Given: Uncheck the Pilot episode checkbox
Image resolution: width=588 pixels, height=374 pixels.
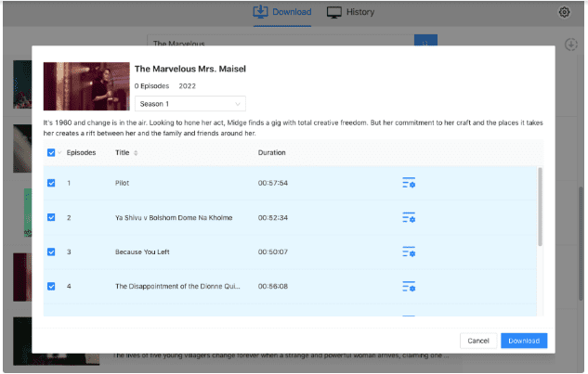Looking at the screenshot, I should [x=51, y=184].
